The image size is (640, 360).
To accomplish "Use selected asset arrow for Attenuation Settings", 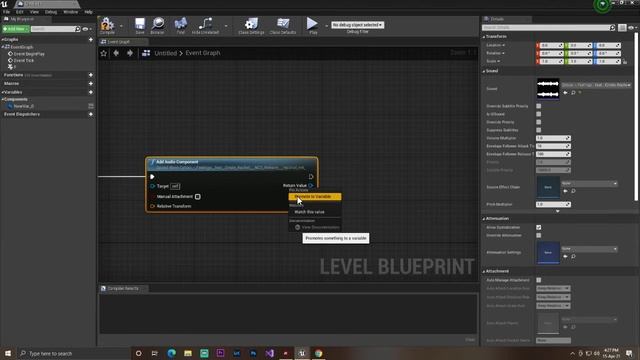I will tap(565, 256).
